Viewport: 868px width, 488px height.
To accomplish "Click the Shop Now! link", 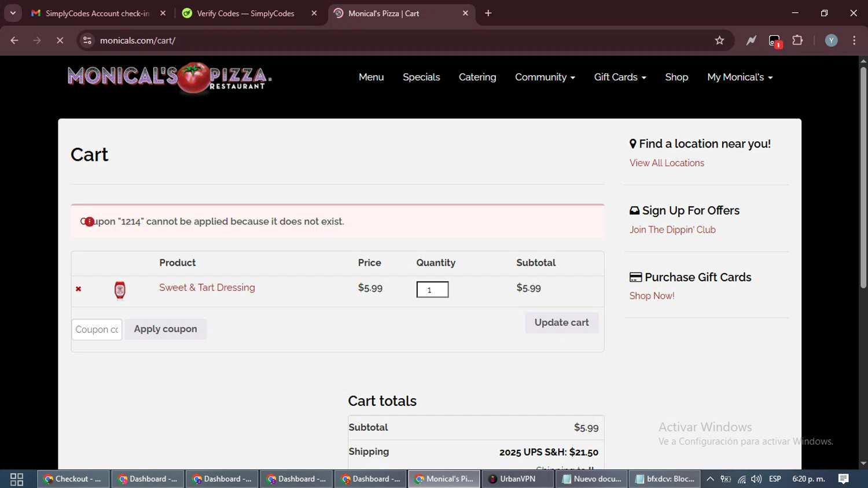I will point(652,296).
